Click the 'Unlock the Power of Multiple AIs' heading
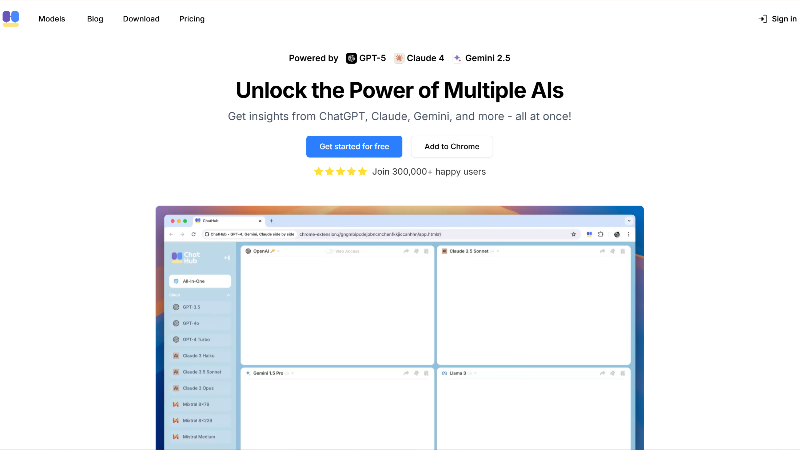800x450 pixels. [399, 90]
